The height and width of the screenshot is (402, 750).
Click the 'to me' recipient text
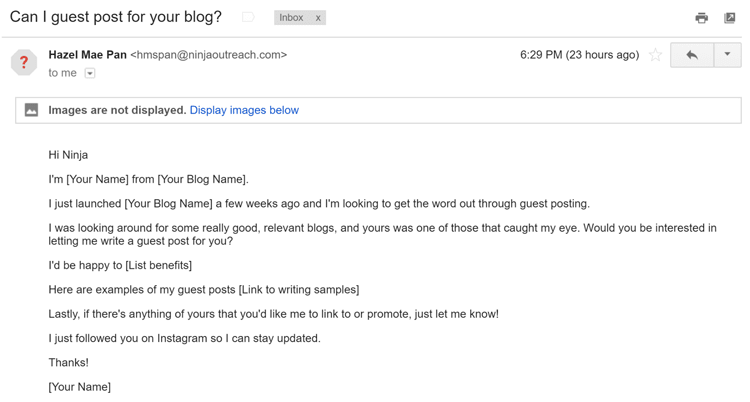(62, 73)
